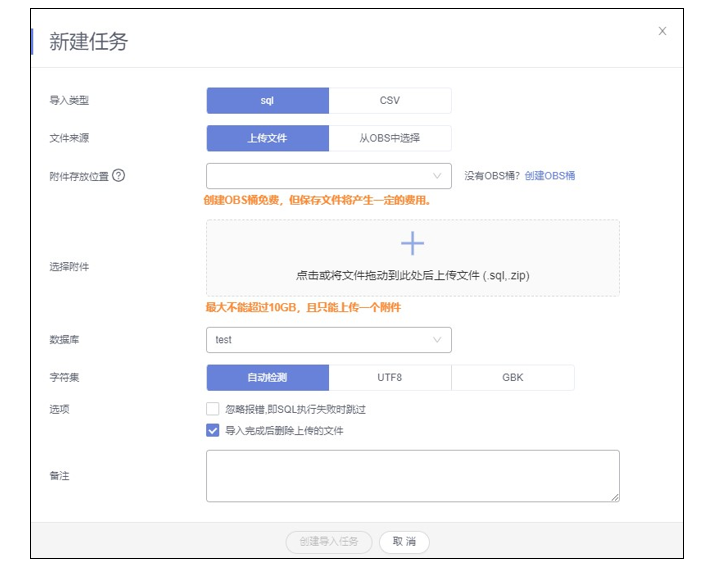Choose 从OBS中选择 as file source
Screen dimensions: 713x561
tap(390, 138)
